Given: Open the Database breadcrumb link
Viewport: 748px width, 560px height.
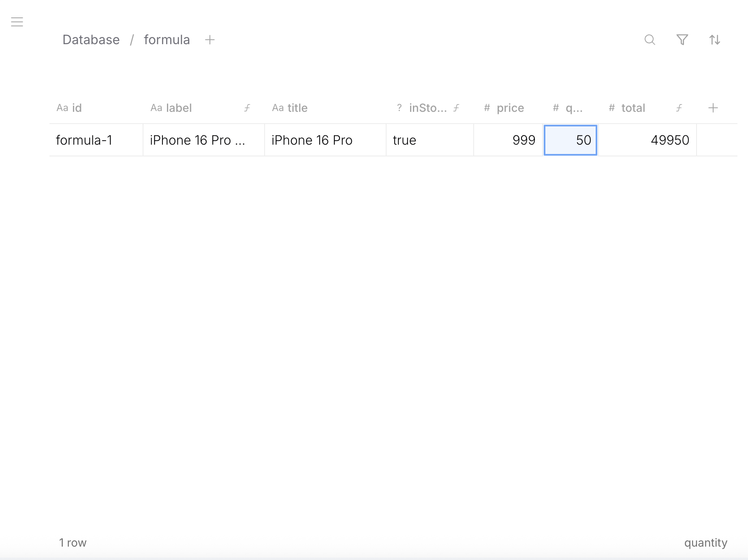Looking at the screenshot, I should coord(91,39).
